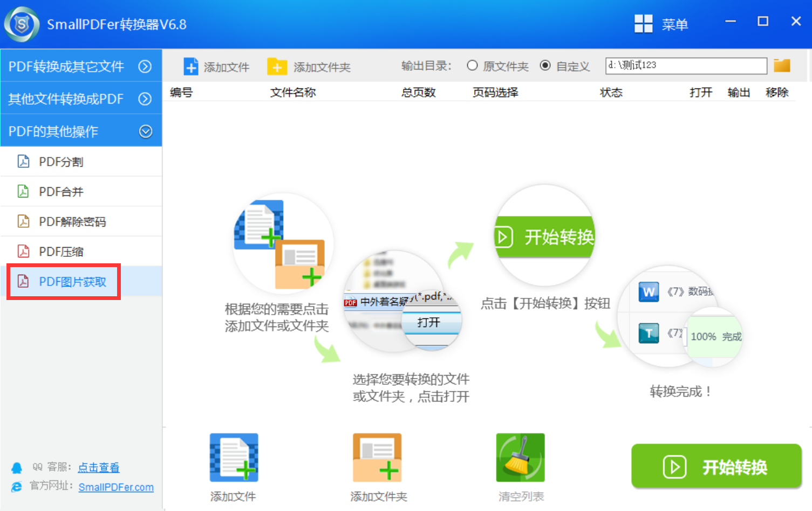Select the 原文件夹 radio button
The width and height of the screenshot is (812, 511).
point(472,65)
